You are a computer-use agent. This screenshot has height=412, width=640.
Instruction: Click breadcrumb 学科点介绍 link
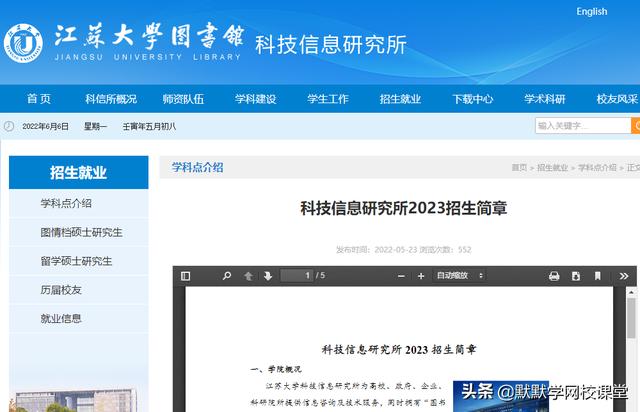[x=597, y=167]
